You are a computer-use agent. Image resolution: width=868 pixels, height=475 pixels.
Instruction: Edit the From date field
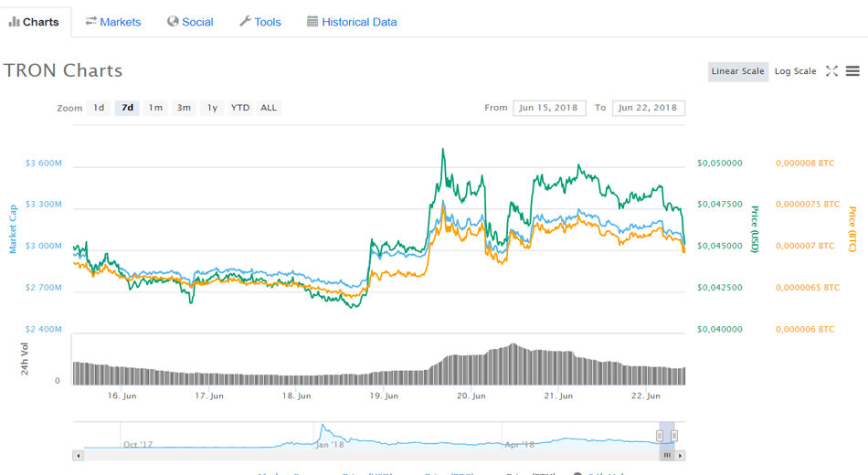[x=549, y=108]
